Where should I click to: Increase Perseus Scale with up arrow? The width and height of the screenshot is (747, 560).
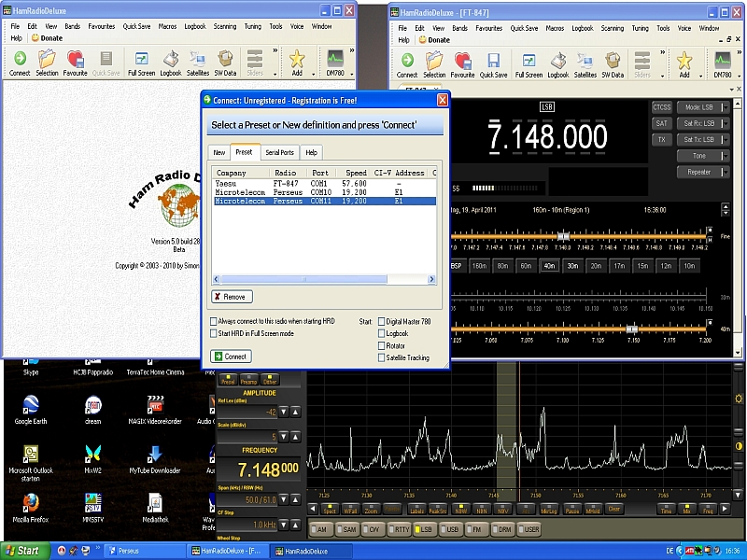295,437
